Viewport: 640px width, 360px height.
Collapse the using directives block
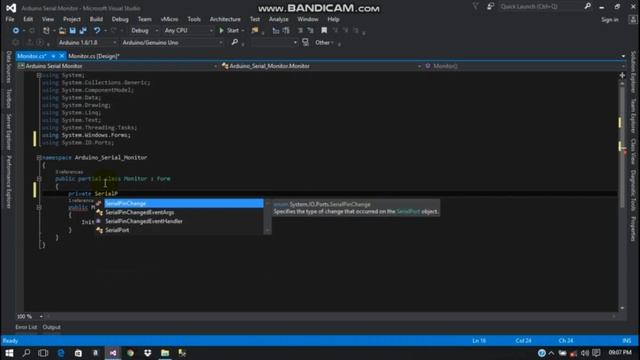(39, 75)
